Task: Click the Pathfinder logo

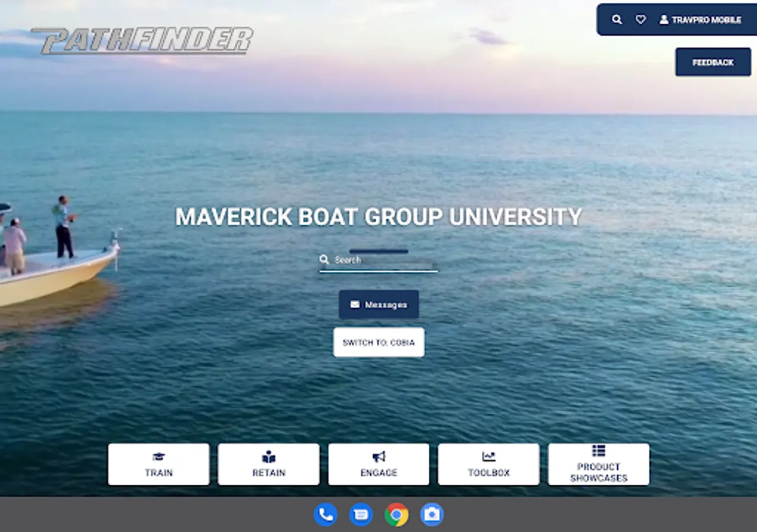Action: tap(142, 40)
